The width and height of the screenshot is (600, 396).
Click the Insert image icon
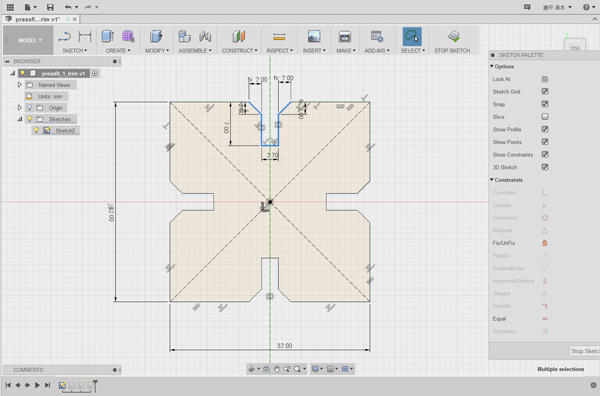click(314, 37)
